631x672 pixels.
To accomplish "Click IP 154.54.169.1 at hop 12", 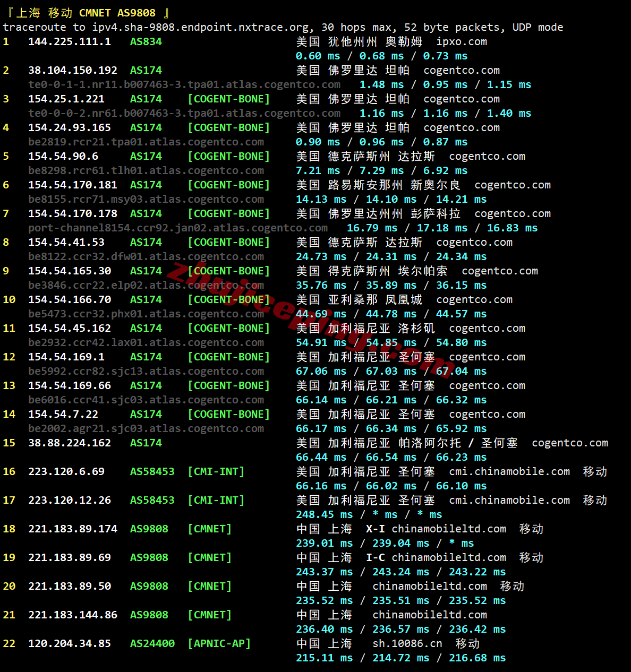I will tap(66, 357).
